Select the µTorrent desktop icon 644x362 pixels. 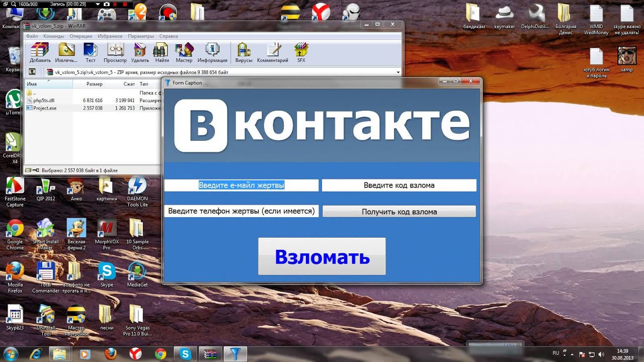(14, 103)
